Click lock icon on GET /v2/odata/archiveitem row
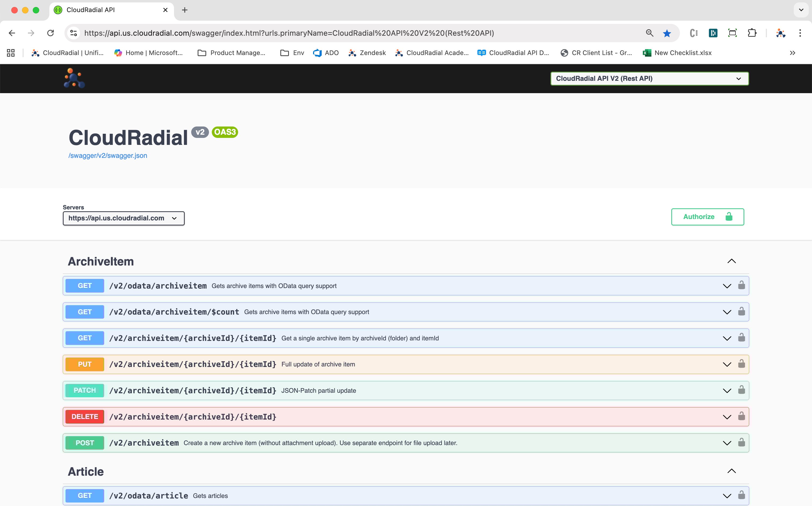The height and width of the screenshot is (506, 812). tap(741, 285)
